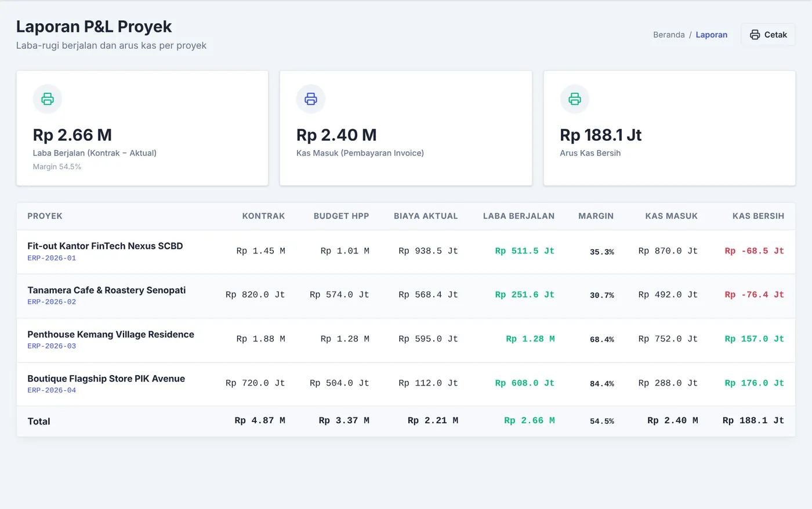Click the Rp 2.66 M headline on the first card

click(72, 135)
